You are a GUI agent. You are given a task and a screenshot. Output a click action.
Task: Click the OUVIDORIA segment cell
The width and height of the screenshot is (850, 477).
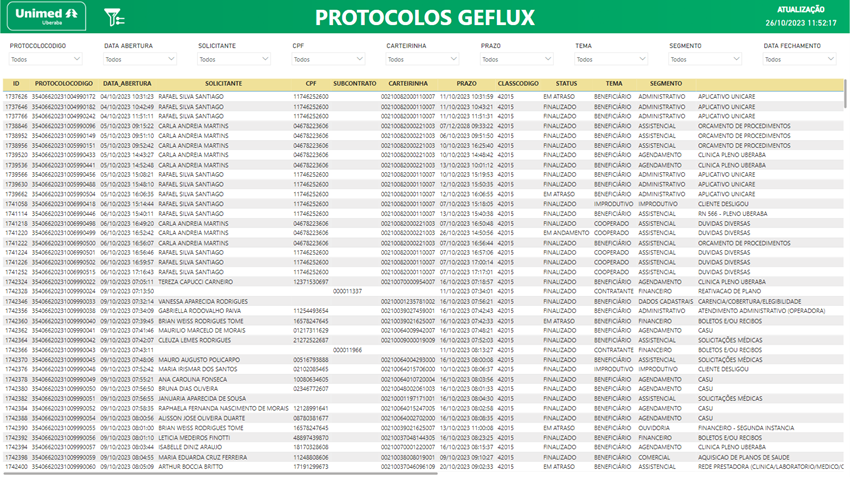click(654, 428)
